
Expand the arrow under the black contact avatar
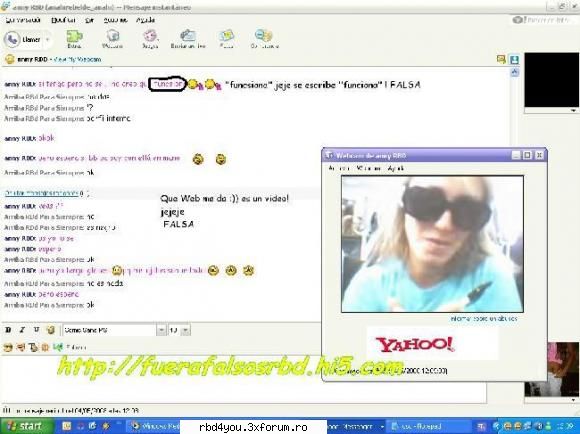(x=573, y=110)
